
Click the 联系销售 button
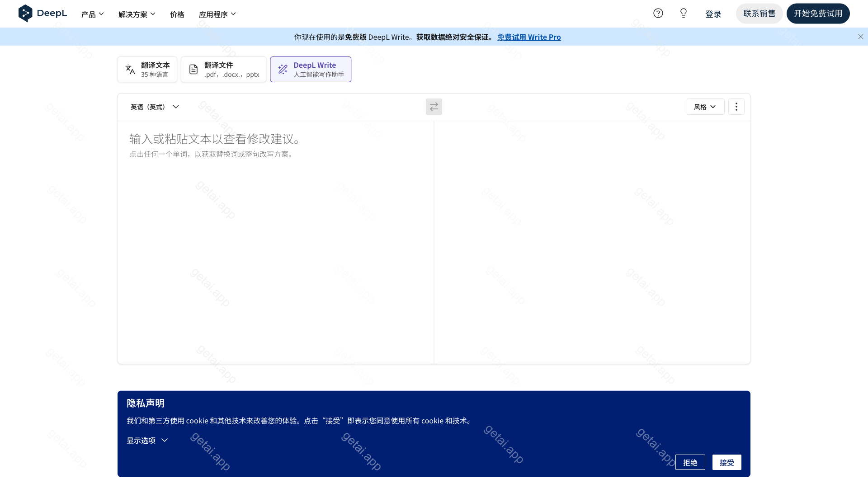759,14
